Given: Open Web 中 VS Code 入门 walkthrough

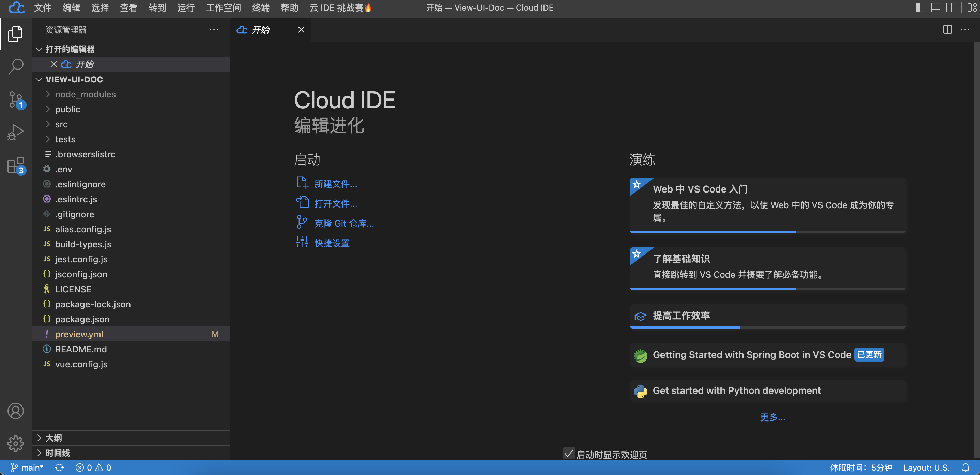Looking at the screenshot, I should tap(767, 205).
